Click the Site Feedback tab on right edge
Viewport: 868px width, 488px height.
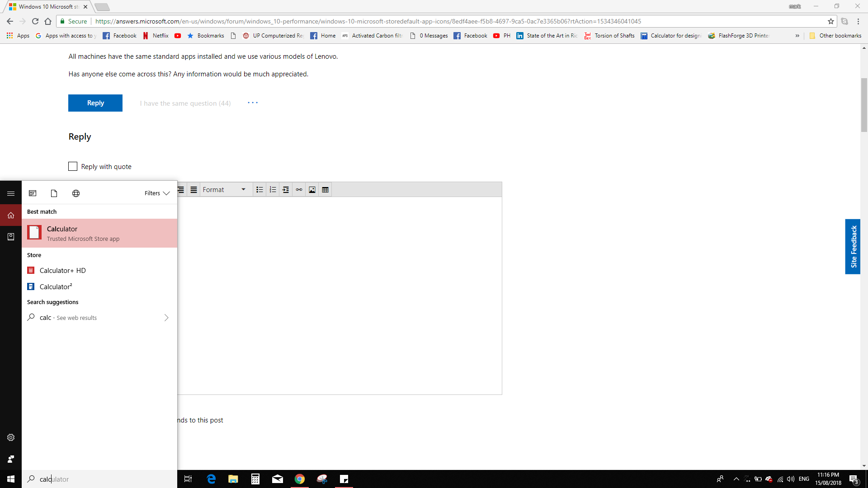tap(854, 246)
